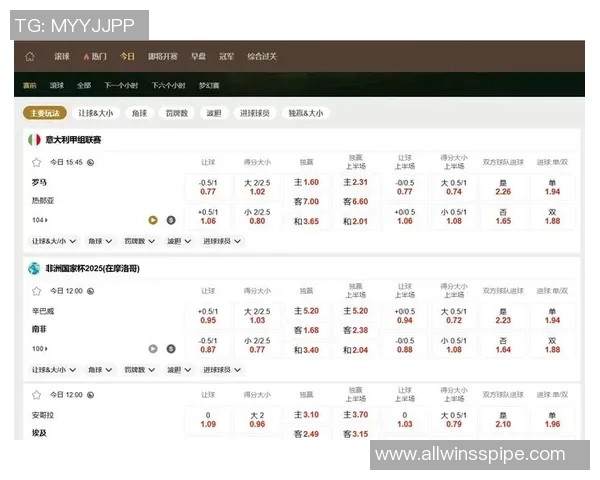
Task: Expand 进球球员 dropdown under 罗马 match
Action: tap(222, 241)
